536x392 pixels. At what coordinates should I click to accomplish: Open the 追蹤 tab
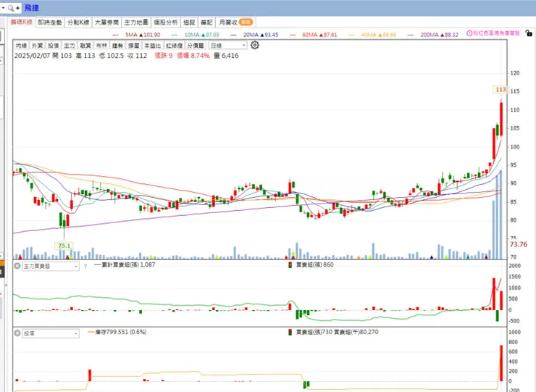click(189, 22)
